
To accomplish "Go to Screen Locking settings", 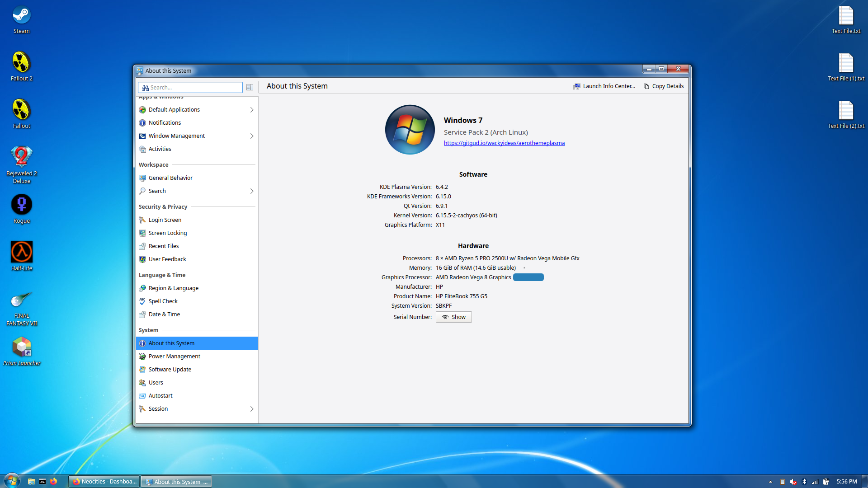I will [167, 233].
